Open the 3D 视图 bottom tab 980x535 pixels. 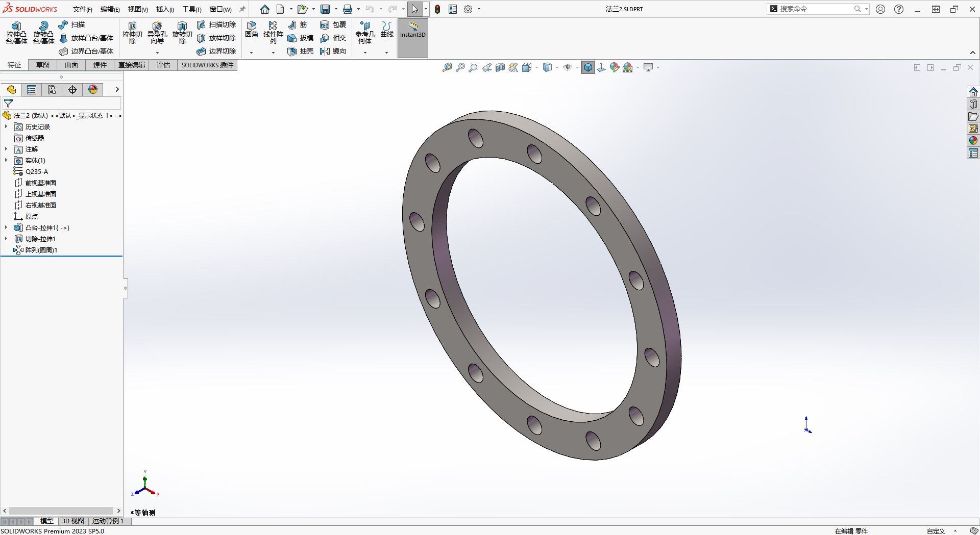[x=73, y=521]
